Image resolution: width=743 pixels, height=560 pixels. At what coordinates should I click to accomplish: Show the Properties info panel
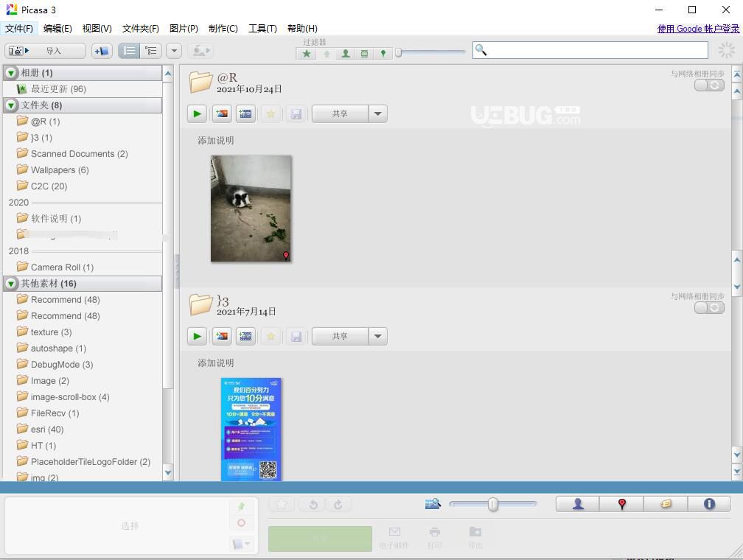(x=709, y=504)
